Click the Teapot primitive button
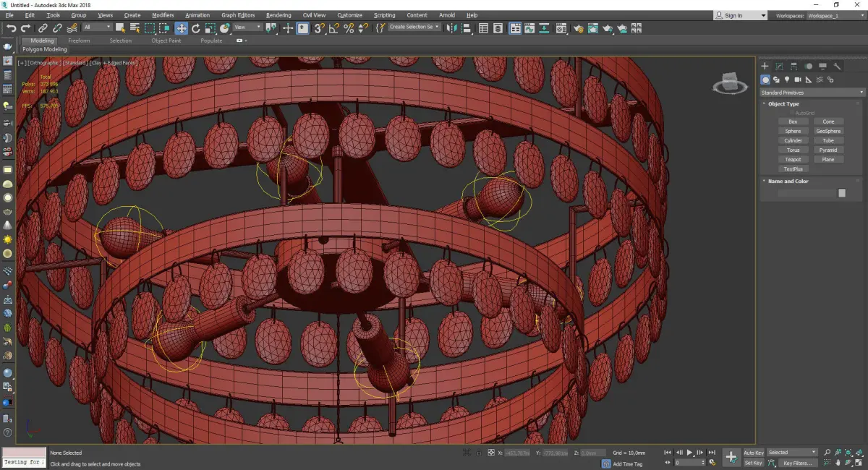Image resolution: width=868 pixels, height=470 pixels. [x=793, y=160]
